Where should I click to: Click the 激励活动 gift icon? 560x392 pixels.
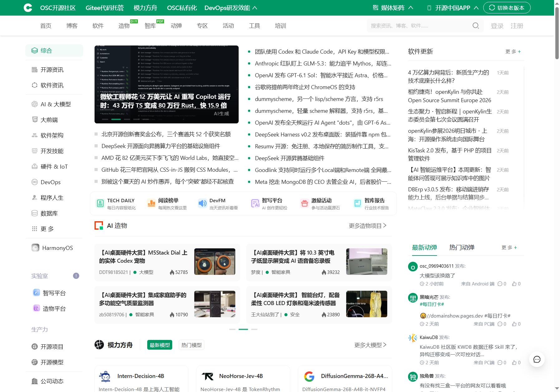click(x=304, y=203)
